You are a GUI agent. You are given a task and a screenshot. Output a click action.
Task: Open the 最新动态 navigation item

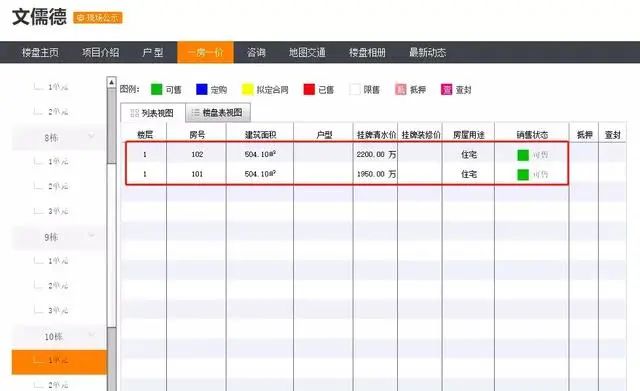point(427,52)
